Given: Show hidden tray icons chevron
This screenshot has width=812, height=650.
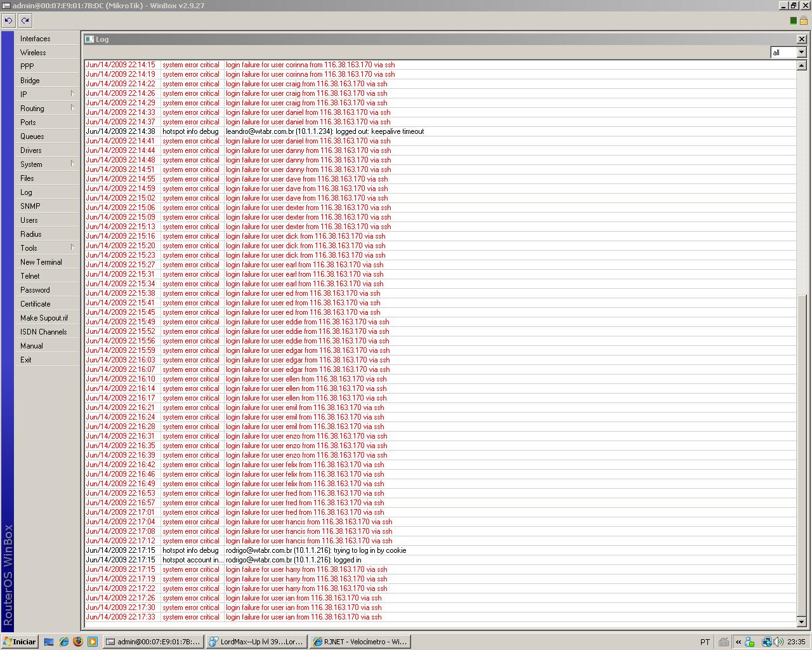Looking at the screenshot, I should 738,642.
